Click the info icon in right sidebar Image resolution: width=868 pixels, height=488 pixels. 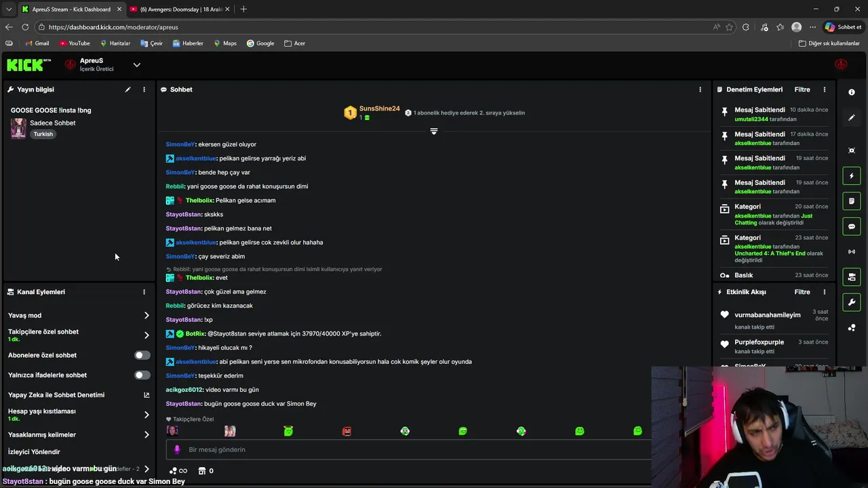click(852, 92)
